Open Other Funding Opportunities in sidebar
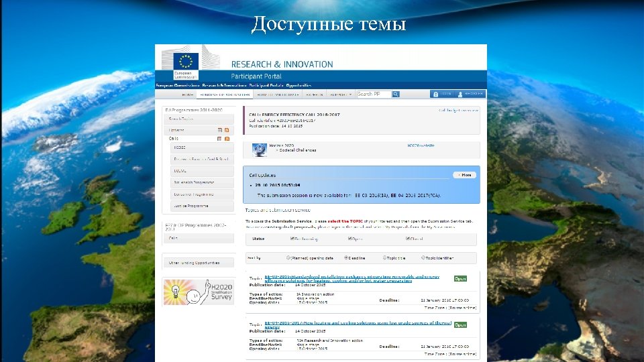The image size is (644, 362). (x=199, y=263)
